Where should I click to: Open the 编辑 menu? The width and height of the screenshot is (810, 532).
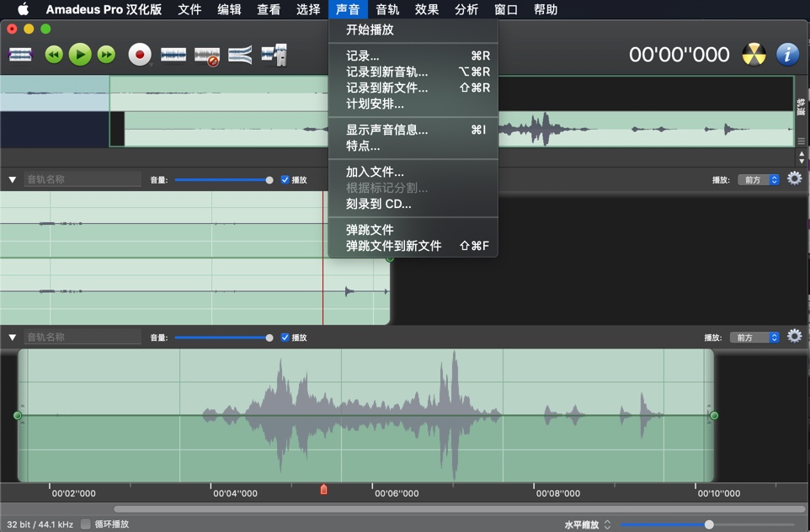point(229,9)
